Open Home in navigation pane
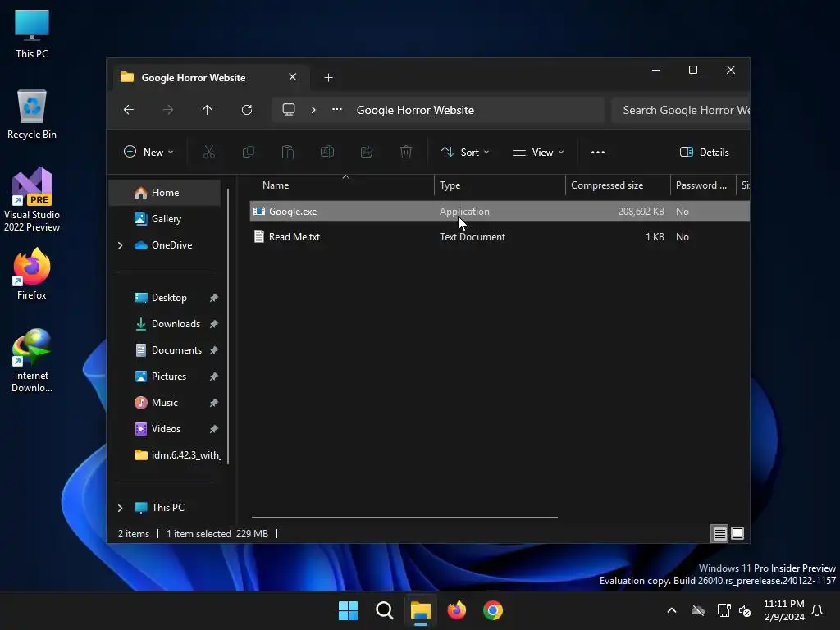This screenshot has height=630, width=840. click(x=164, y=193)
